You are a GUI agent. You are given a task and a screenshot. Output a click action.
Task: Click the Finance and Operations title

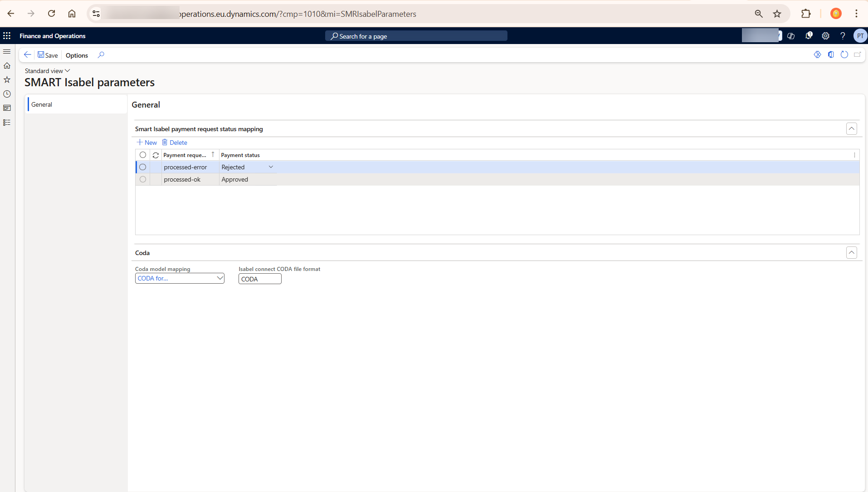tap(53, 36)
